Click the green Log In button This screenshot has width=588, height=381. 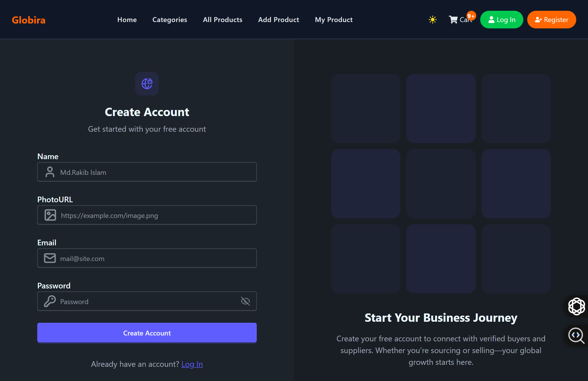502,20
